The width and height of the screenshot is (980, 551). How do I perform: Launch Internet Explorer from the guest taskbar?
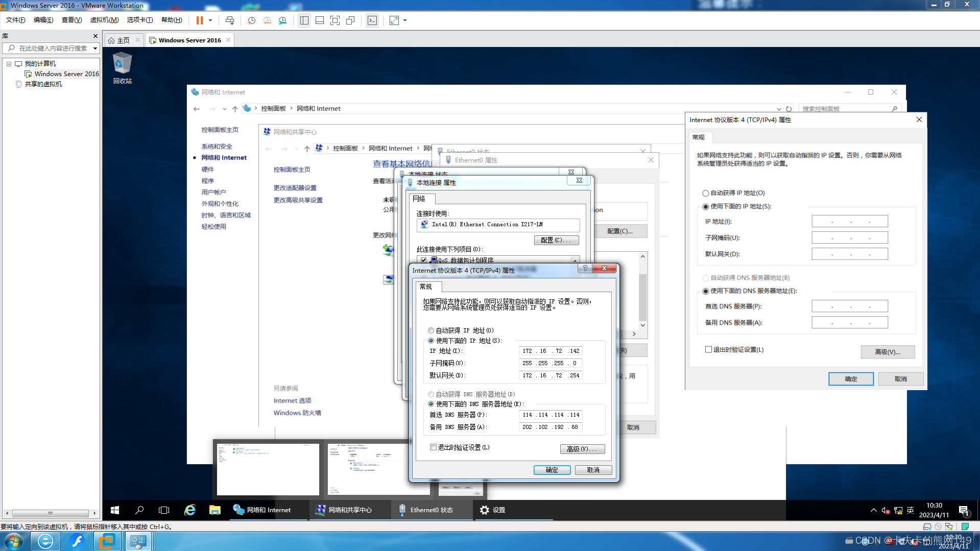[189, 510]
